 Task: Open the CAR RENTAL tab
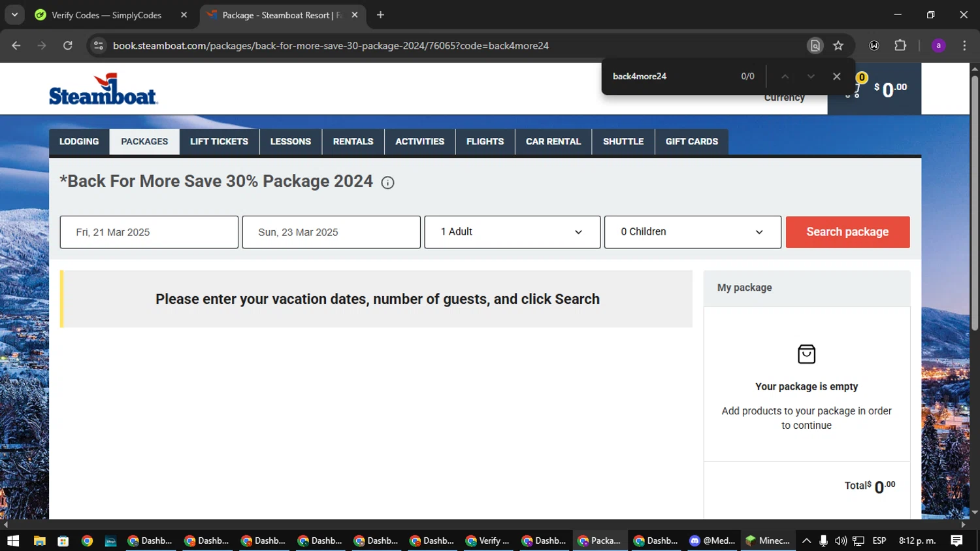[x=553, y=141]
